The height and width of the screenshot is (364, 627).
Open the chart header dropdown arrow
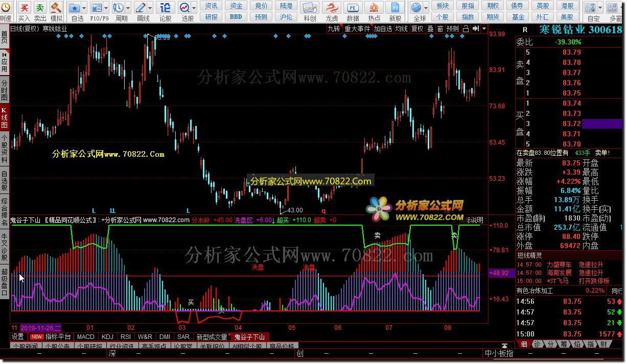[x=484, y=29]
